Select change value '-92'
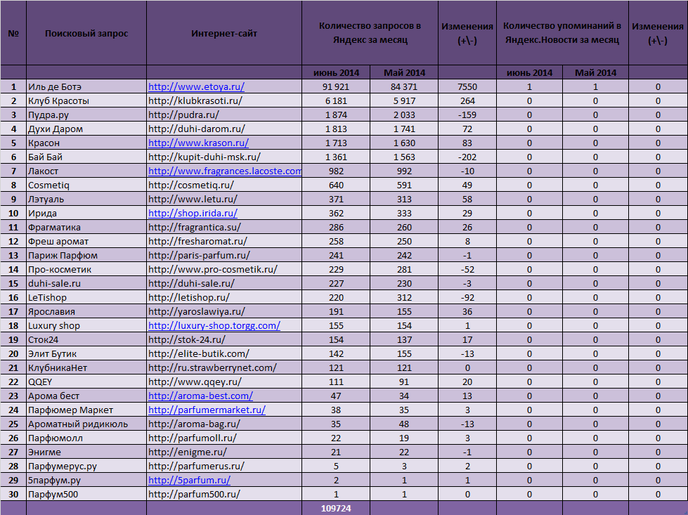 (x=467, y=297)
